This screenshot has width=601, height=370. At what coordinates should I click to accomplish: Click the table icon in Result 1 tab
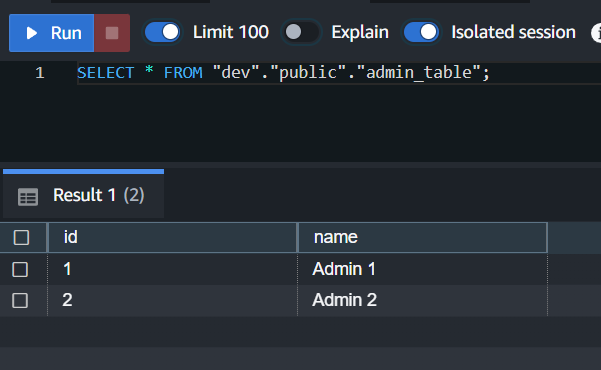(28, 197)
